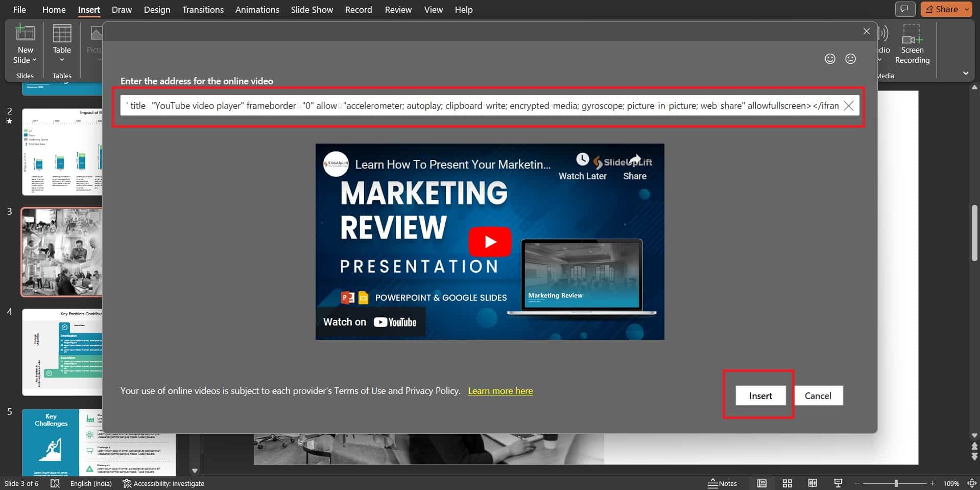Image resolution: width=980 pixels, height=490 pixels.
Task: Open the Learn more here link
Action: tap(500, 390)
